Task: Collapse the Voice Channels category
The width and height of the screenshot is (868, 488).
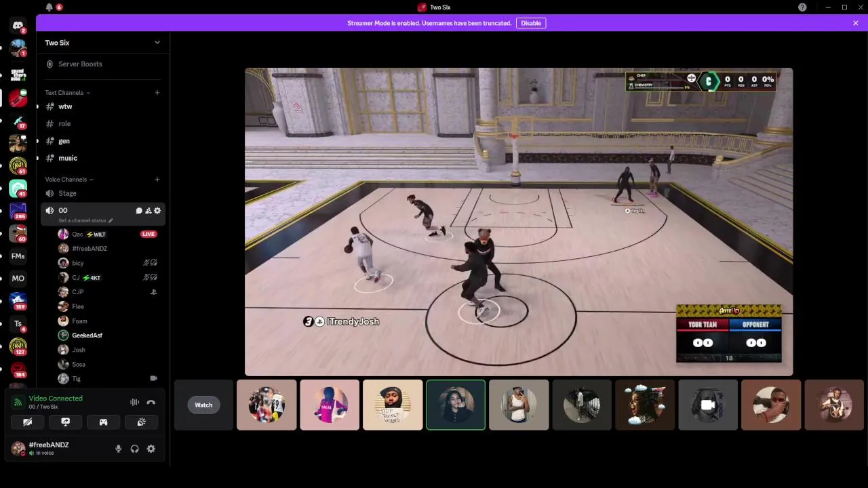Action: point(69,180)
